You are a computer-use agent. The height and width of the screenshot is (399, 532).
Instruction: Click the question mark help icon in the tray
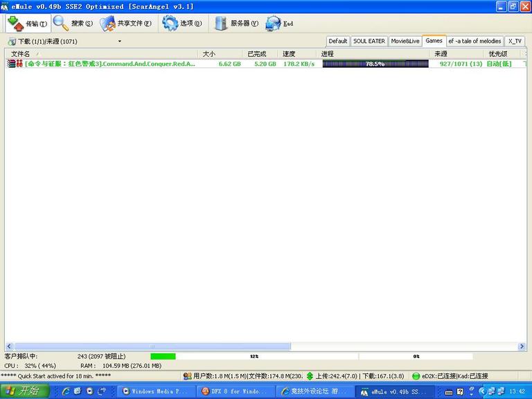460,391
